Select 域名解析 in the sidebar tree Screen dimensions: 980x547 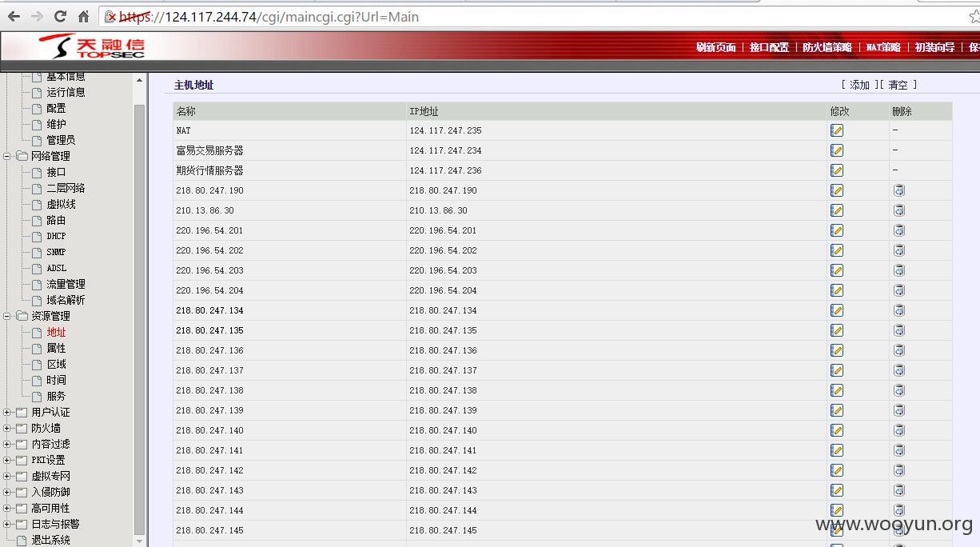coord(66,300)
